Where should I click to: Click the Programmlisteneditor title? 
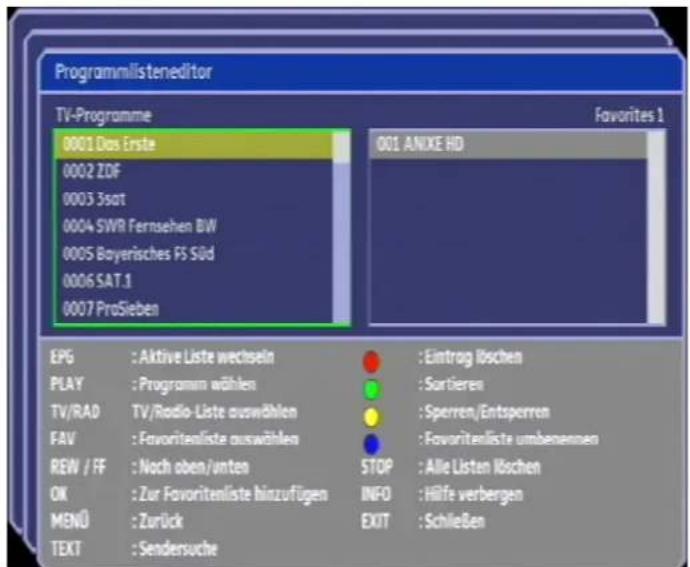(x=133, y=72)
